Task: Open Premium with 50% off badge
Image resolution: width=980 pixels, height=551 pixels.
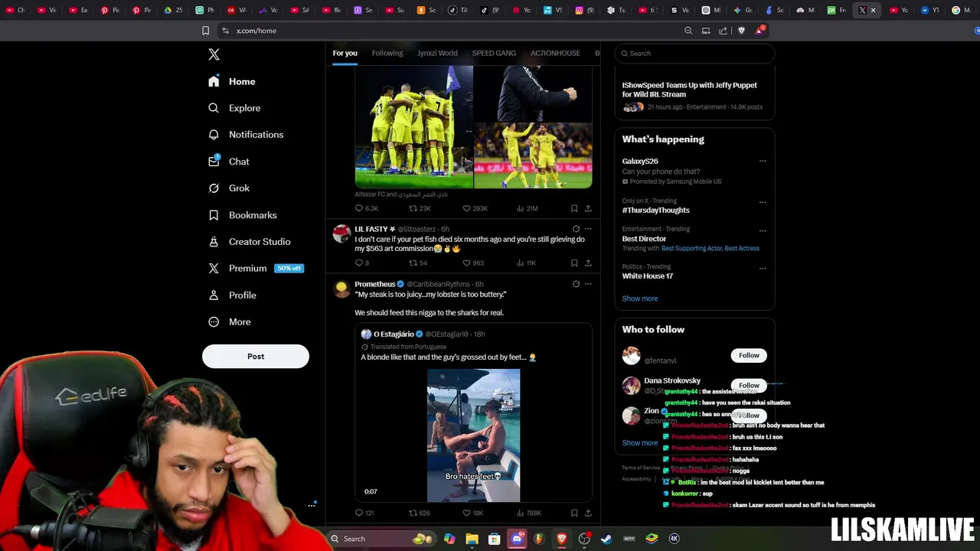Action: (x=256, y=269)
